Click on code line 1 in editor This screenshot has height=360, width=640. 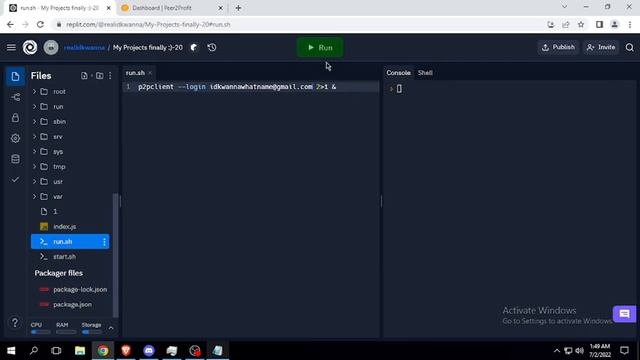[251, 87]
